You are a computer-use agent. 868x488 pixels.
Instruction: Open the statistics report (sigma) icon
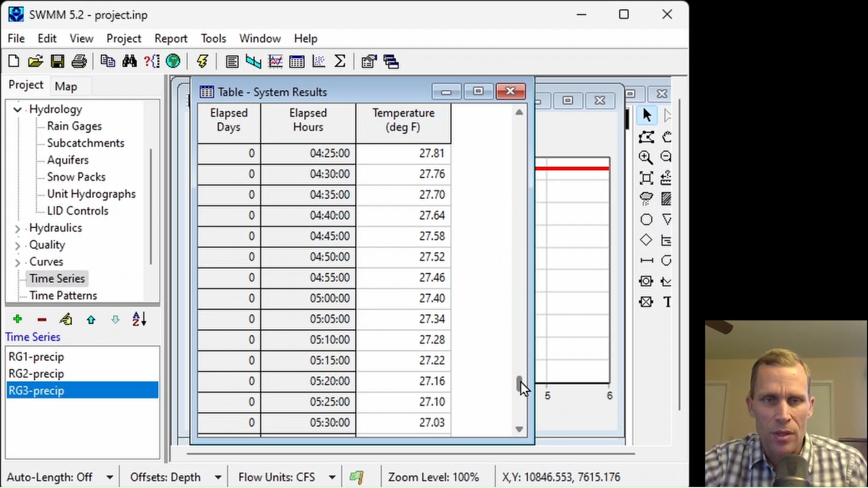[340, 61]
